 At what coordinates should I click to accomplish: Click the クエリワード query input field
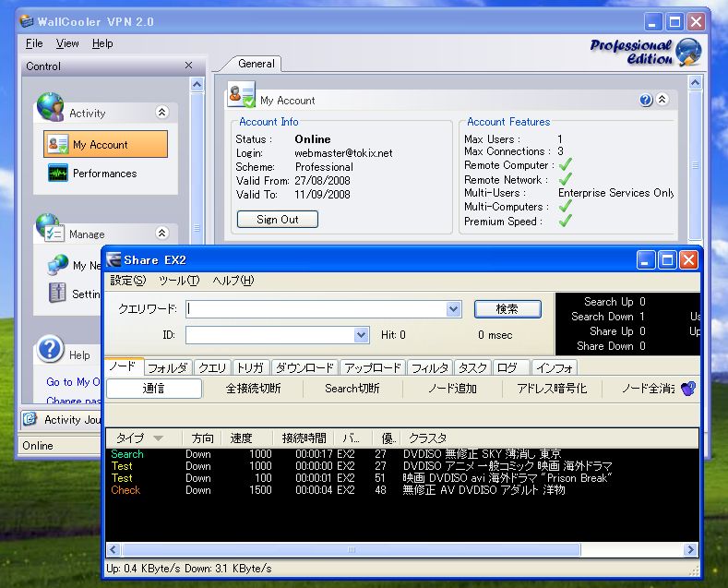click(316, 309)
